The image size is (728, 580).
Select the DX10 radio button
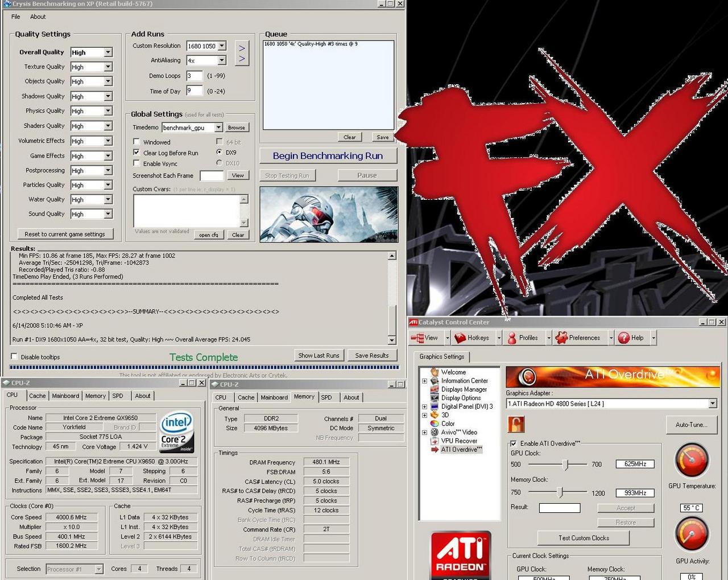pyautogui.click(x=219, y=163)
